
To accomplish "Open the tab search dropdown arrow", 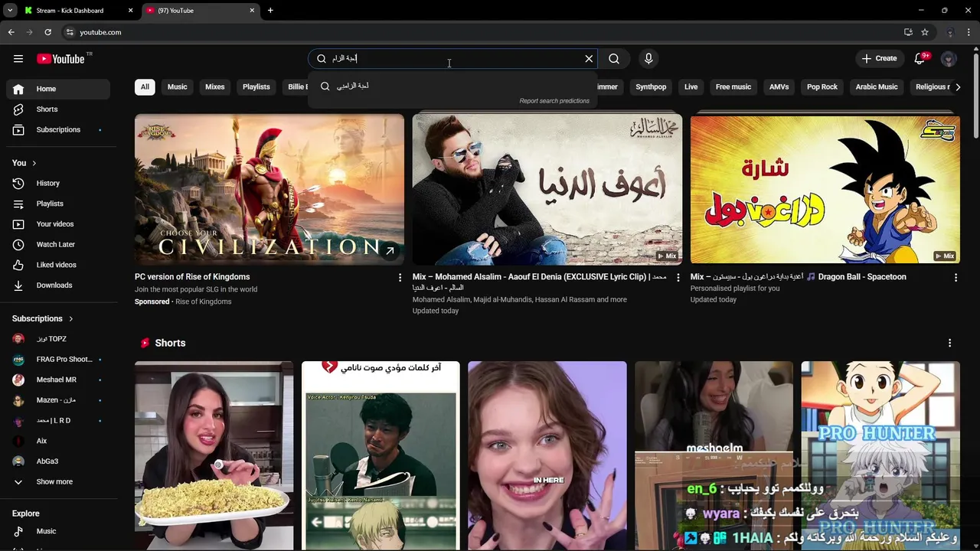I will pos(10,11).
